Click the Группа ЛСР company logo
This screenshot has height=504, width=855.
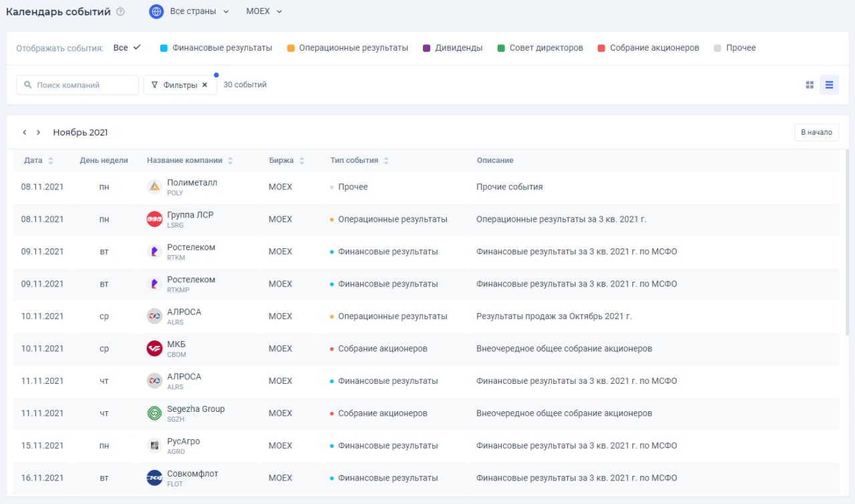[x=154, y=219]
